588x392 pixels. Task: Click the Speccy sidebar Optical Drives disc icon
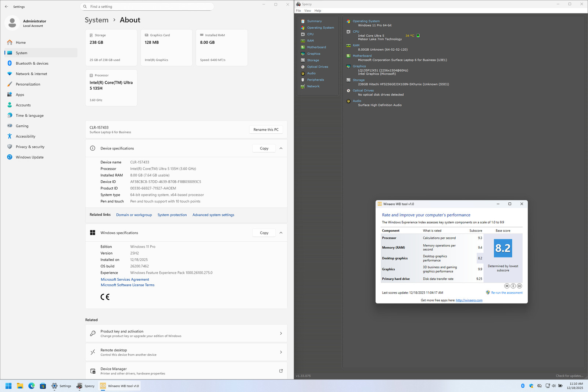pos(303,67)
